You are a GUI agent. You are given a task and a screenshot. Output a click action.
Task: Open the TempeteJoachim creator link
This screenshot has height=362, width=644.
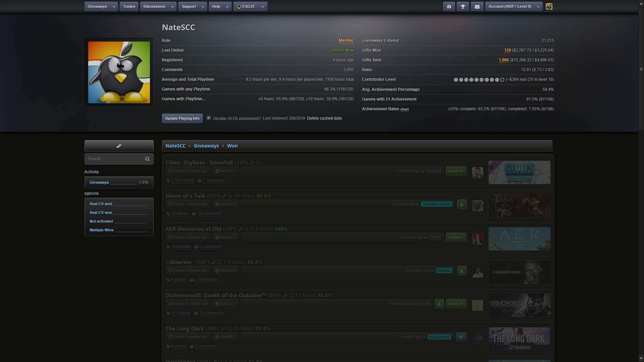[437, 204]
